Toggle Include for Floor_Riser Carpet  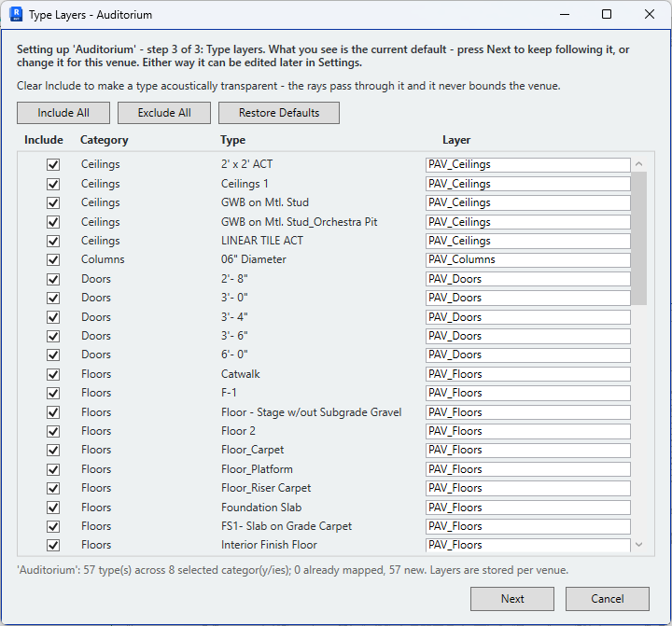pos(53,488)
